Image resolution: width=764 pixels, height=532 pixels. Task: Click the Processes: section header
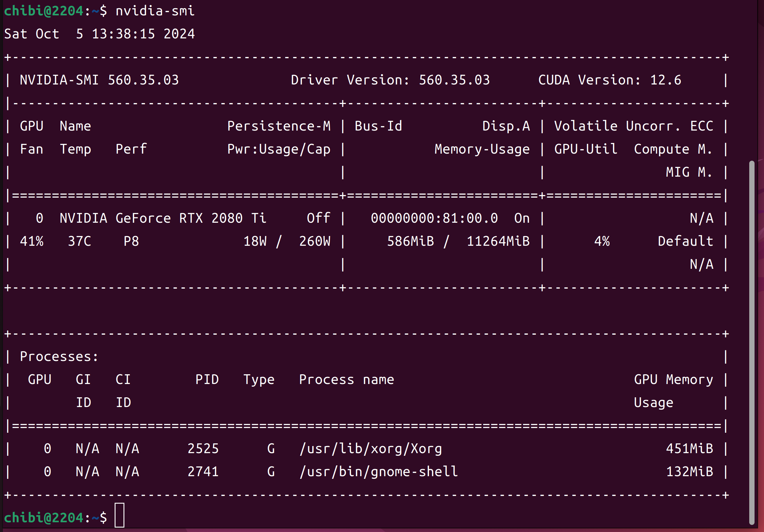click(x=59, y=357)
